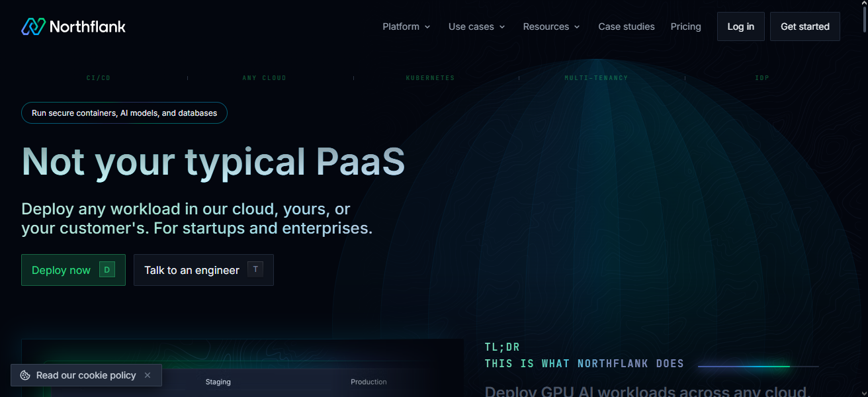Click the TL;DR section progress bar
Image resolution: width=868 pixels, height=397 pixels.
point(758,366)
